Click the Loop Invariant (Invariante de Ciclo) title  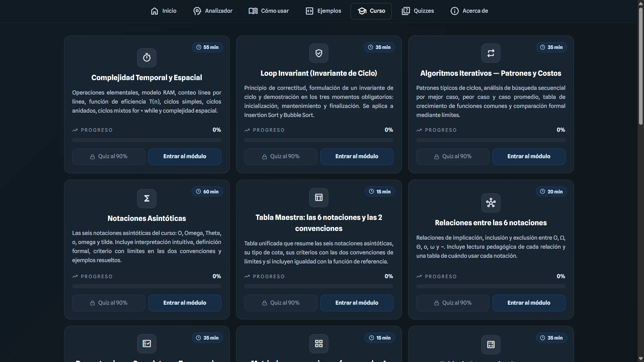click(319, 73)
